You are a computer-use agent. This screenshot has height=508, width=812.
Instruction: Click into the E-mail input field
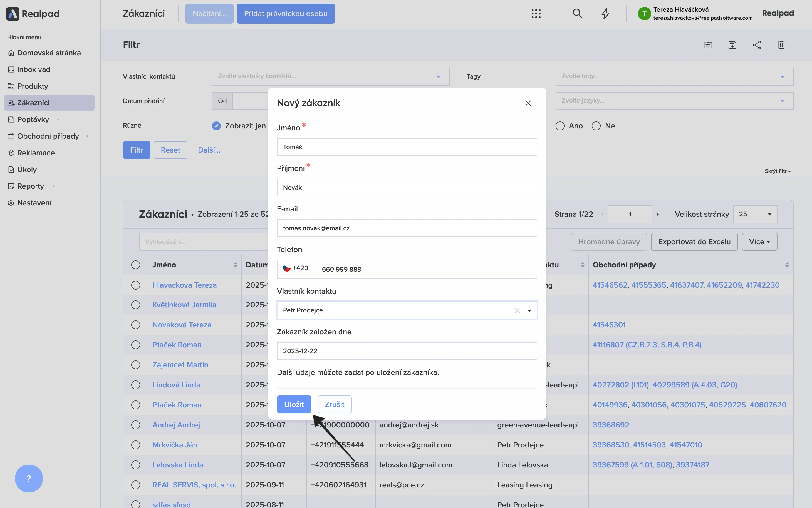click(407, 228)
